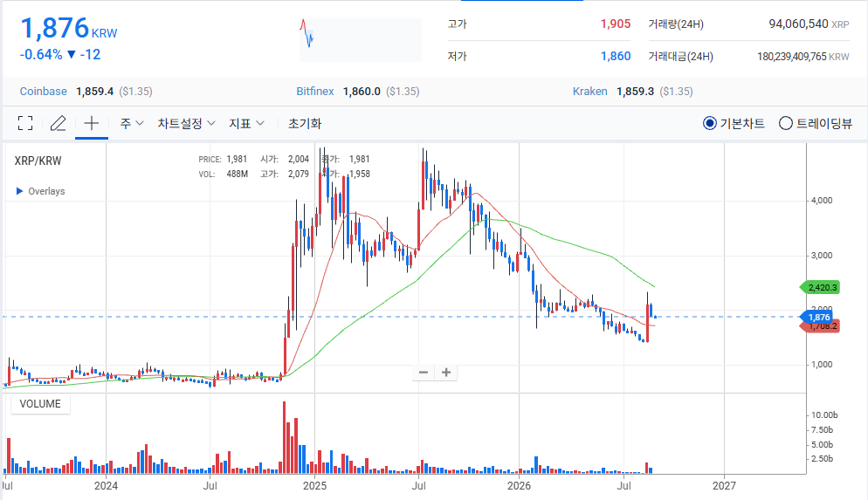Click the 초기화 reset button
The height and width of the screenshot is (500, 868).
pos(305,123)
